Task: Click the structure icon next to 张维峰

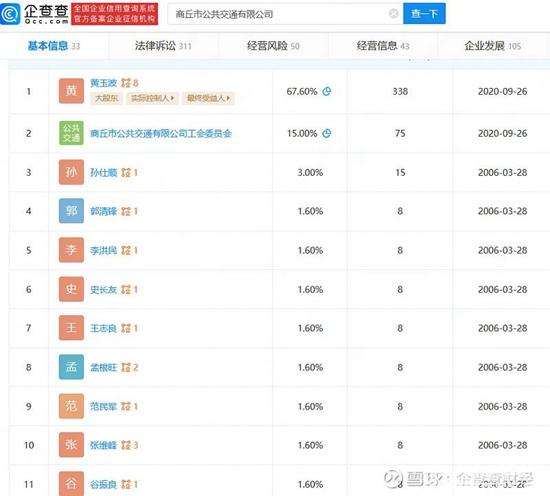Action: click(126, 445)
